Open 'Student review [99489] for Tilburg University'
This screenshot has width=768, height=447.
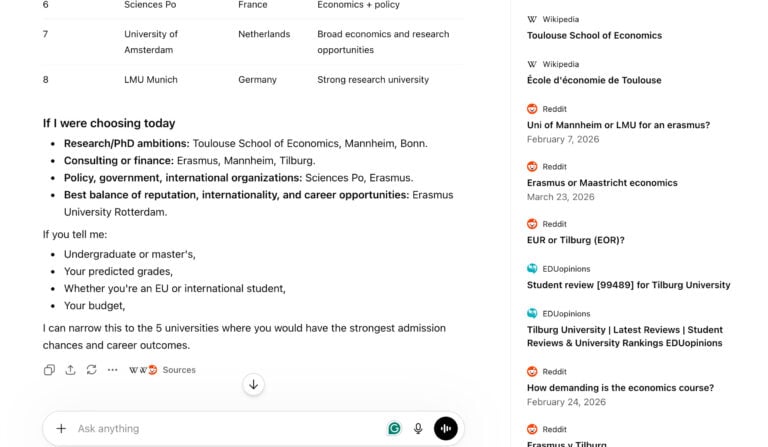click(628, 285)
